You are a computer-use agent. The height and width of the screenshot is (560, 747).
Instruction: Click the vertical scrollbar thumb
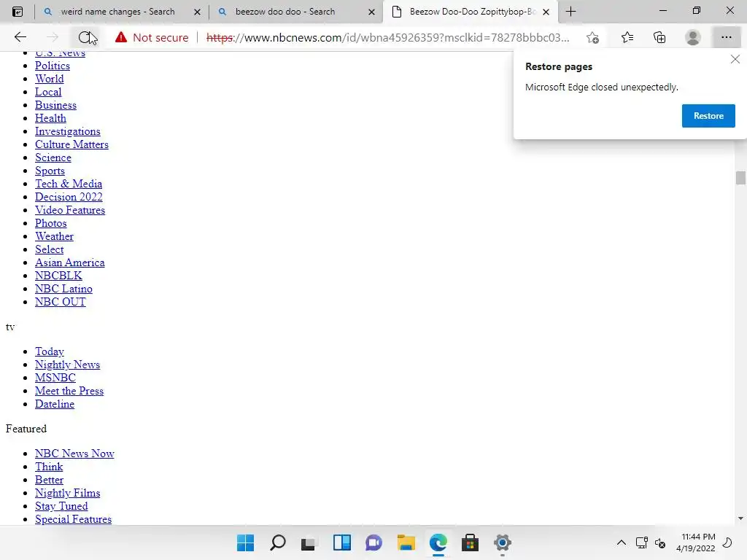(740, 178)
